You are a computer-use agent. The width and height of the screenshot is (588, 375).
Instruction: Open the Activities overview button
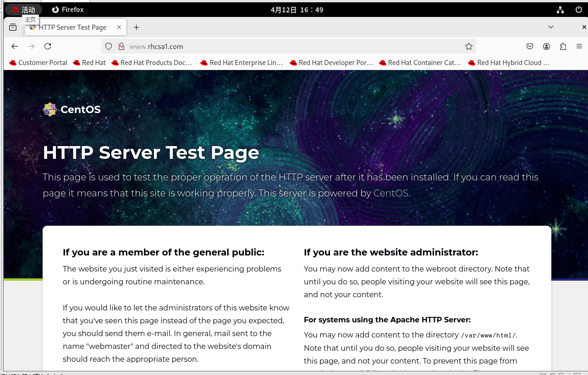click(x=23, y=10)
